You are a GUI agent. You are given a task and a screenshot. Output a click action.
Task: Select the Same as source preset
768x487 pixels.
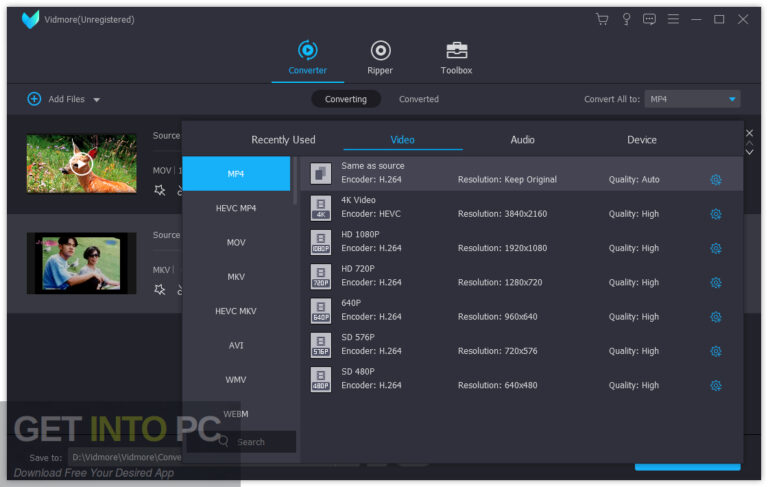(x=521, y=173)
